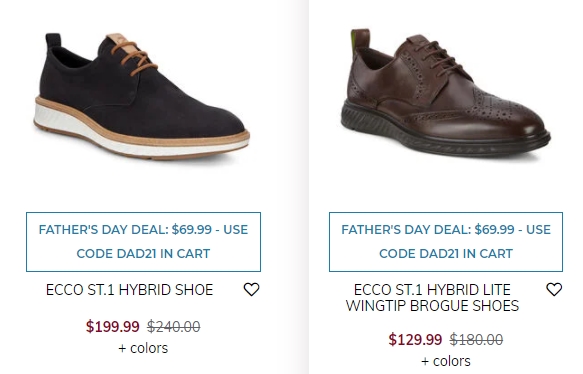This screenshot has width=583, height=374.
Task: Open the brown Wingtip Brogue shoe image
Action: 445,94
